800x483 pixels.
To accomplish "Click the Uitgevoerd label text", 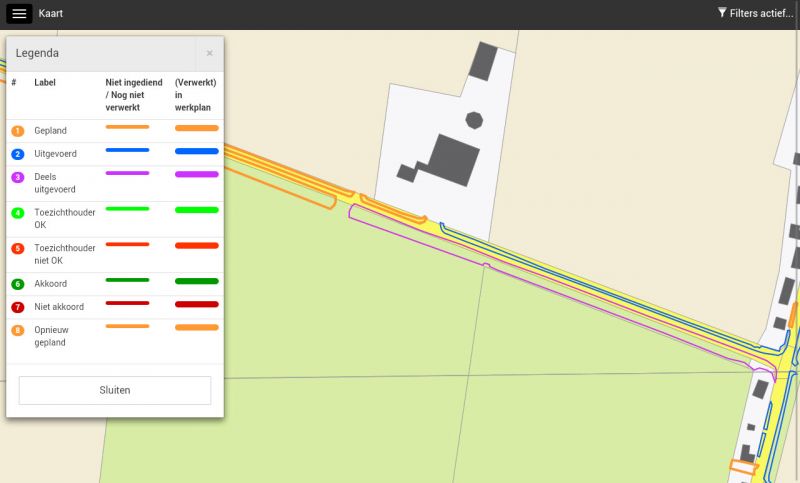I will [x=56, y=154].
